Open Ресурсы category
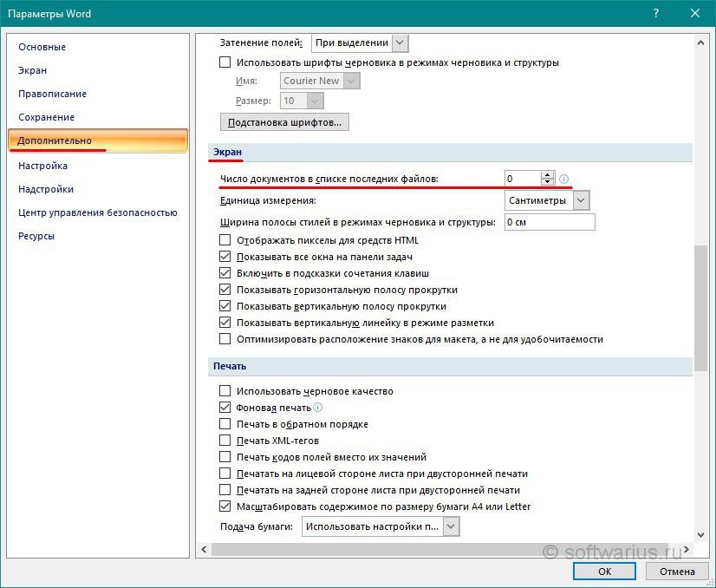This screenshot has height=588, width=716. pos(36,236)
